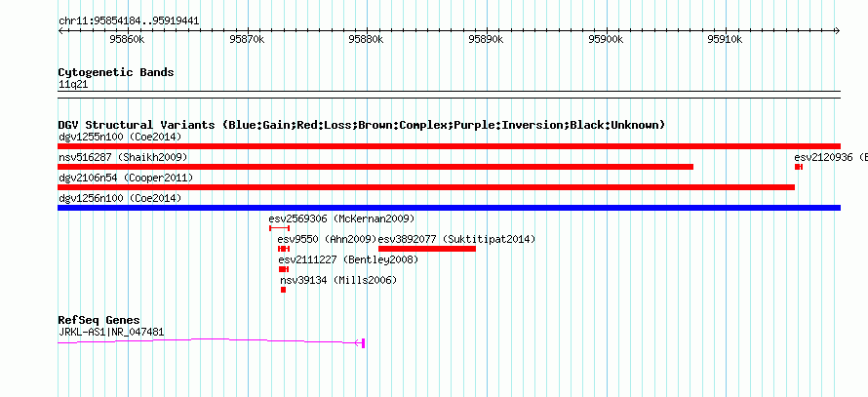
Task: Click the DGV Structural Variants track title
Action: pyautogui.click(x=362, y=125)
